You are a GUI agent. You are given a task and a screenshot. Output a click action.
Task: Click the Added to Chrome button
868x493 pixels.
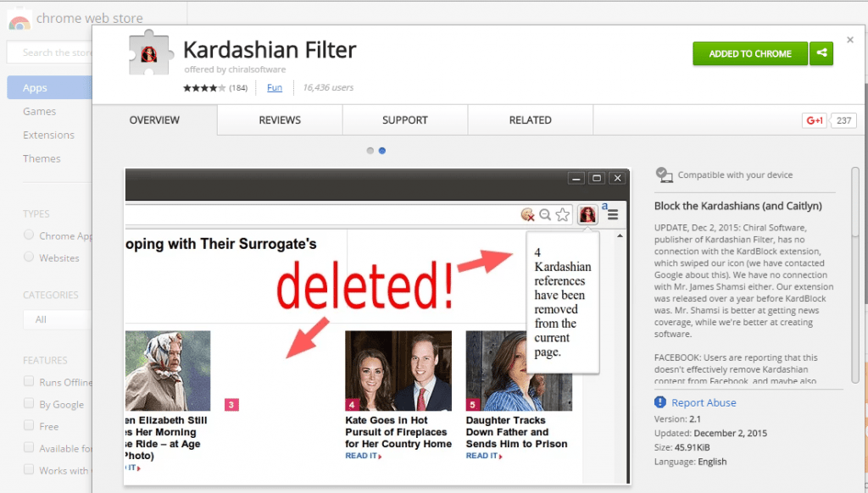click(x=750, y=53)
